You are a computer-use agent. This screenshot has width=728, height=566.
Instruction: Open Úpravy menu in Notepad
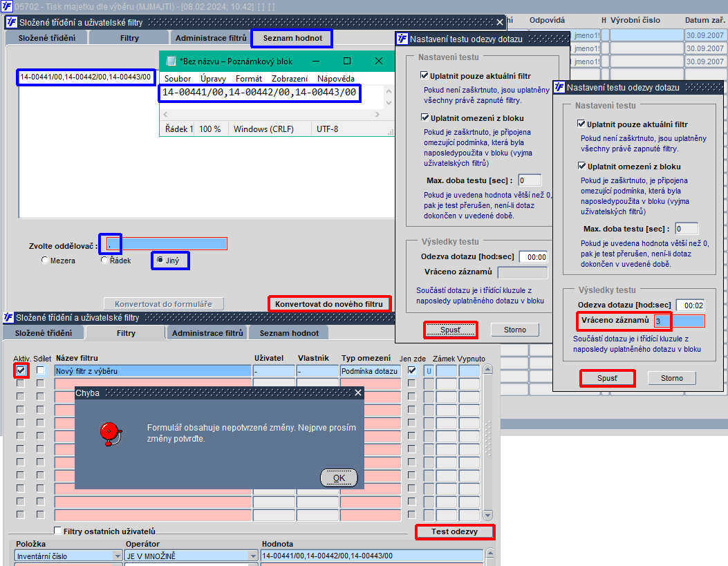pos(213,78)
